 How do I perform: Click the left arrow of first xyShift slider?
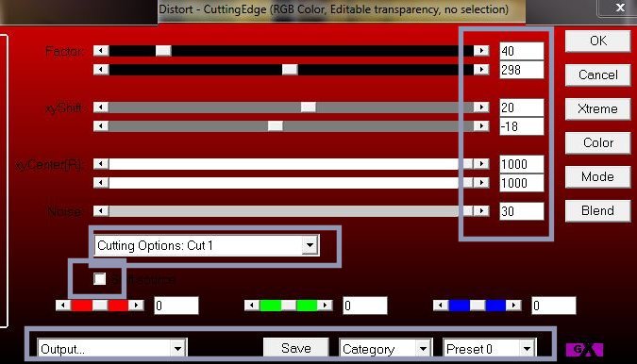pyautogui.click(x=101, y=108)
